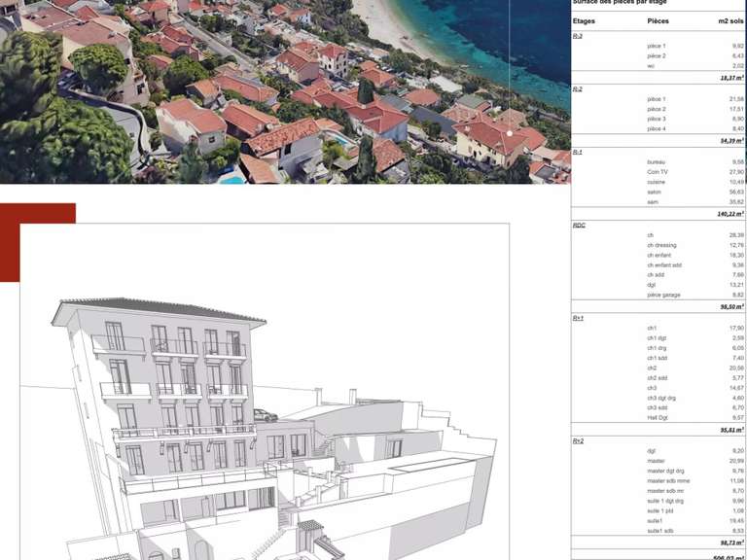The width and height of the screenshot is (747, 560).
Task: Select the 'cuisine' room entry
Action: (656, 182)
